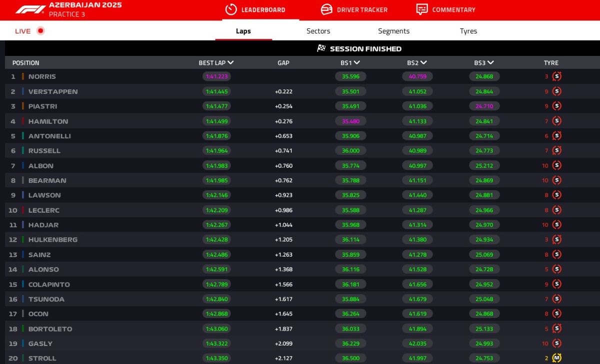Switch to the Sectors tab
Screen dimensions: 600x364
pyautogui.click(x=318, y=31)
